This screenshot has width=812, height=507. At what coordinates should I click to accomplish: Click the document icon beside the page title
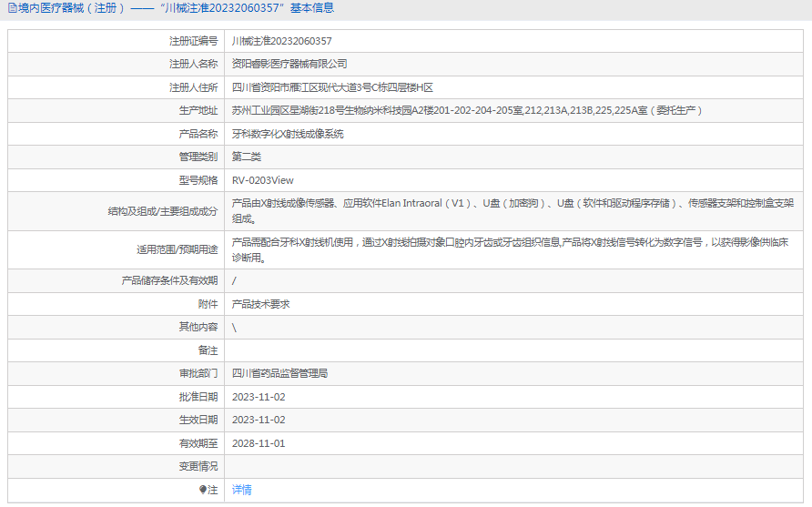12,8
